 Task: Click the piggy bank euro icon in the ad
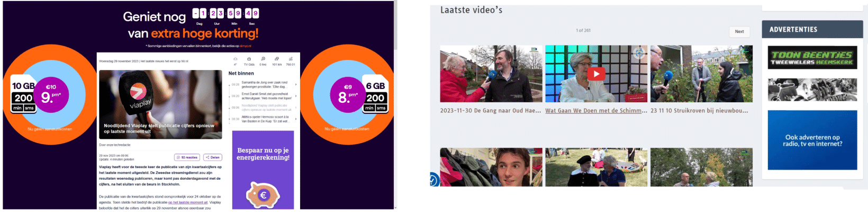pos(263,195)
